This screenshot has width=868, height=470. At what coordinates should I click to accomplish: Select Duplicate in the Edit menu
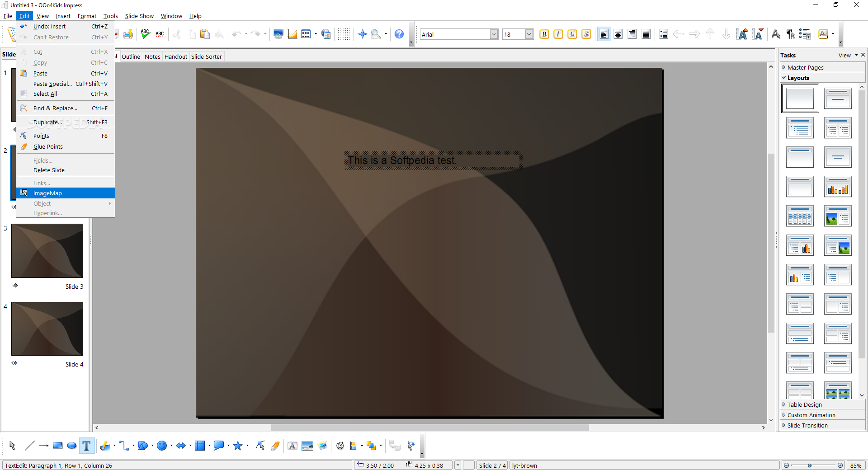click(66, 122)
